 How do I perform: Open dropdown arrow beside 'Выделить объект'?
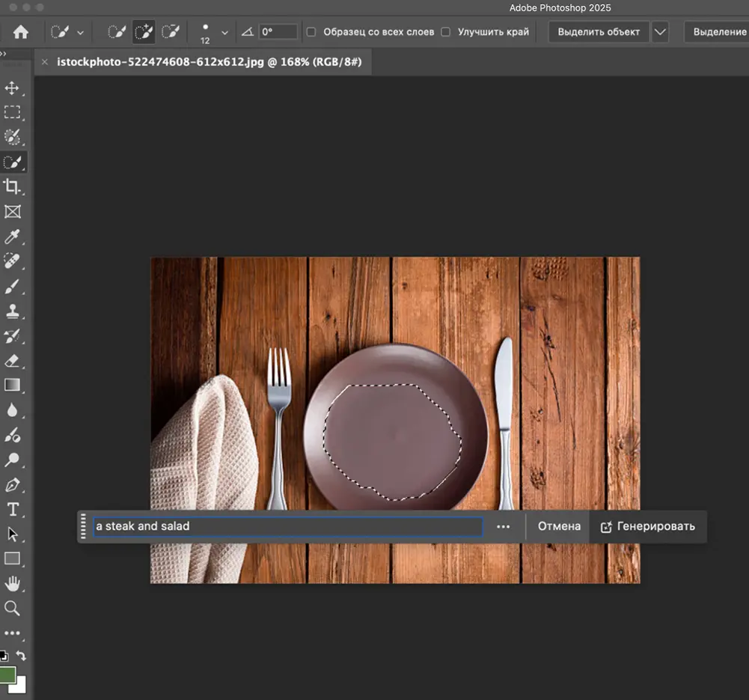659,32
